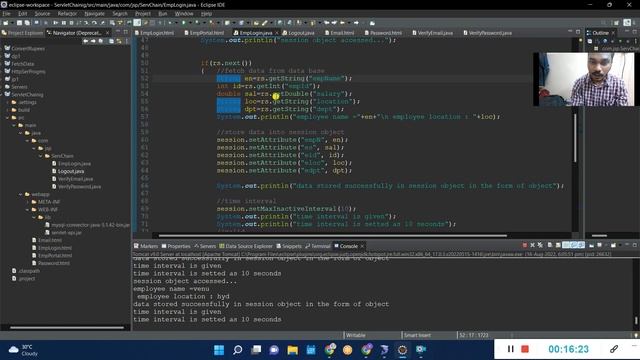Click Remove Launch X icon in Console toolbar
640x360 pixels.
(532, 245)
